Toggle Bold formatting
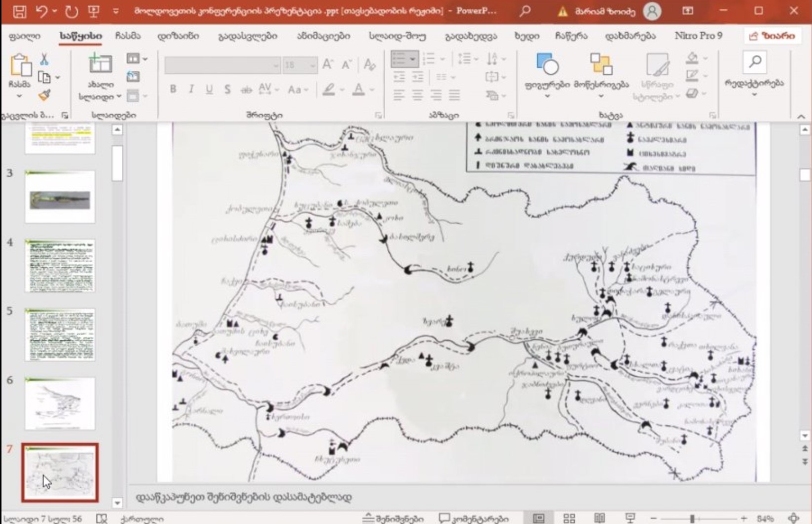Viewport: 812px width, 524px height. click(x=173, y=89)
